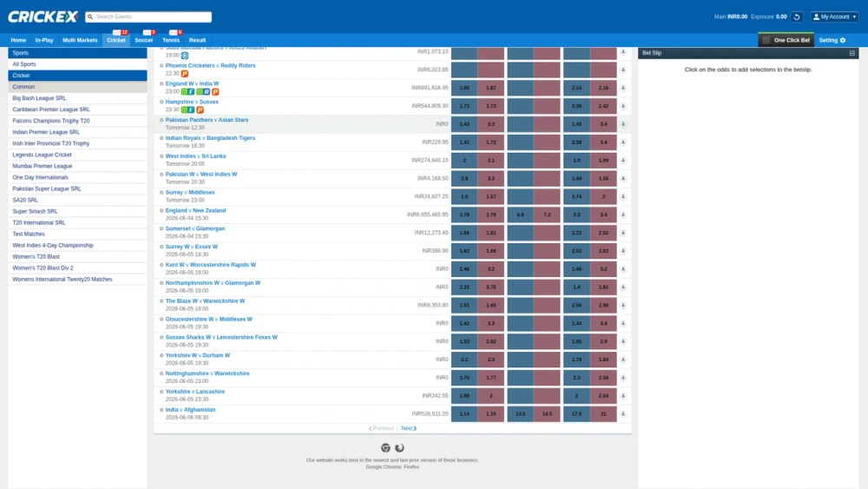The height and width of the screenshot is (489, 868).
Task: Go to the Home tab
Action: click(x=18, y=40)
